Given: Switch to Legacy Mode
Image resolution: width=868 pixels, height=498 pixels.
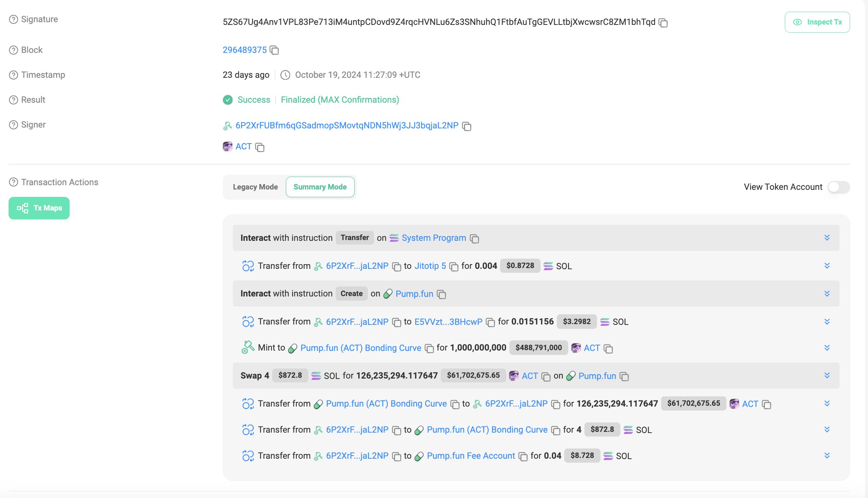Looking at the screenshot, I should (255, 187).
